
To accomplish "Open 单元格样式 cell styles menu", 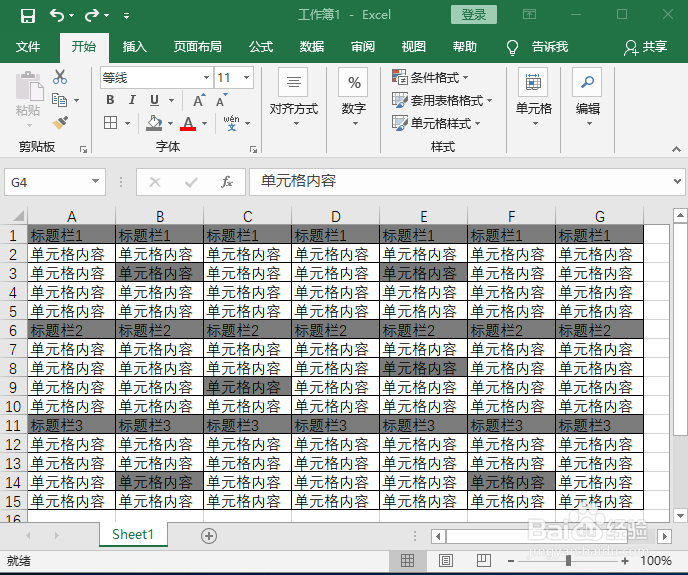I will coord(436,123).
